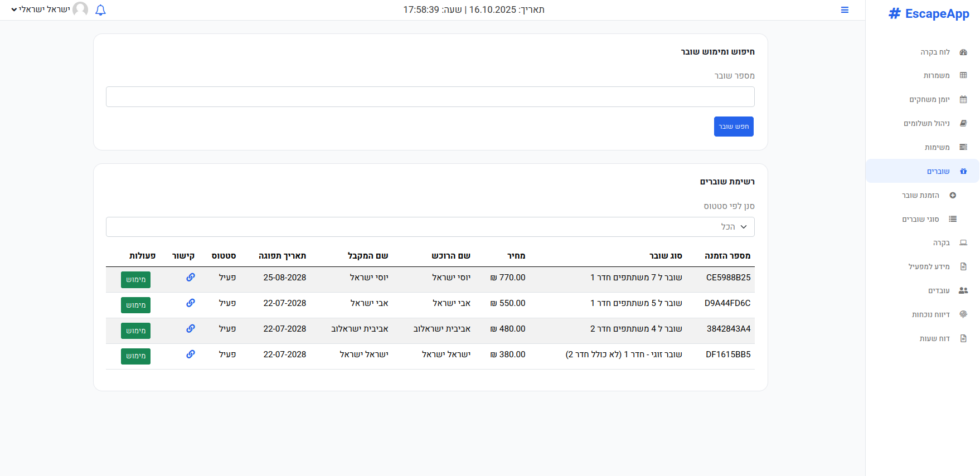Click the user avatar icon
Screen dimensions: 980x476
pyautogui.click(x=81, y=9)
